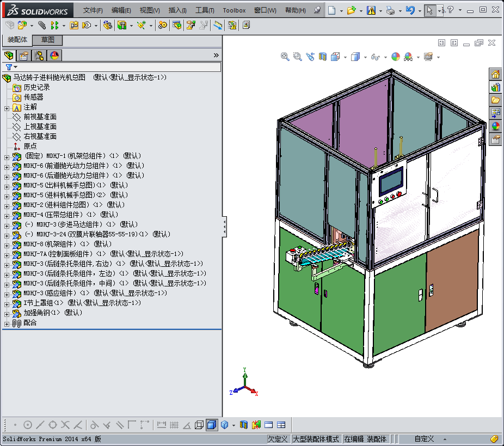Click the 自定义 units status button
Screen dimensions: 504x446
424,439
